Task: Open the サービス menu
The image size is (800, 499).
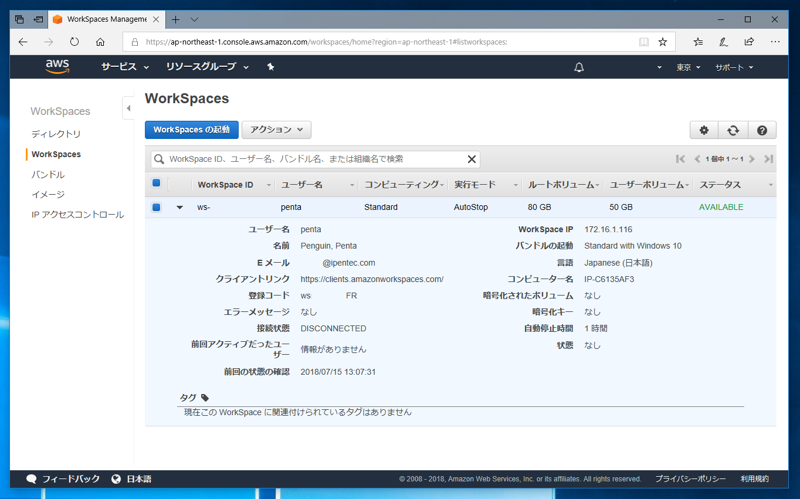Action: pyautogui.click(x=124, y=67)
